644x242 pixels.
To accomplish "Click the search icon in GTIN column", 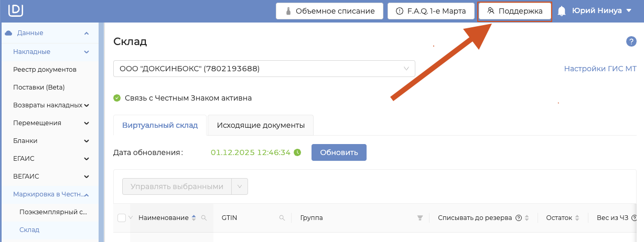I will pos(282,218).
